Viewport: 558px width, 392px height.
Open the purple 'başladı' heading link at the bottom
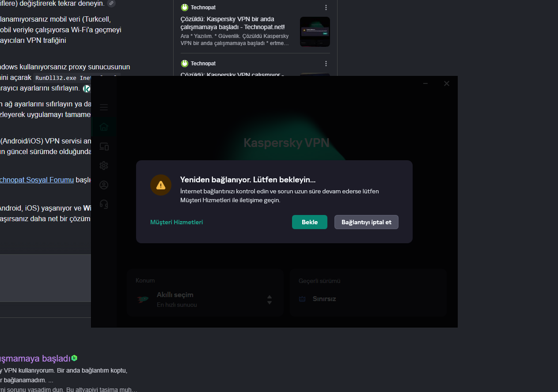(35, 358)
